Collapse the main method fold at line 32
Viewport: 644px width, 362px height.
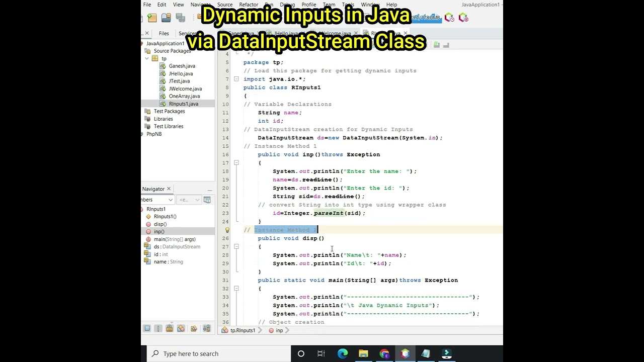236,289
